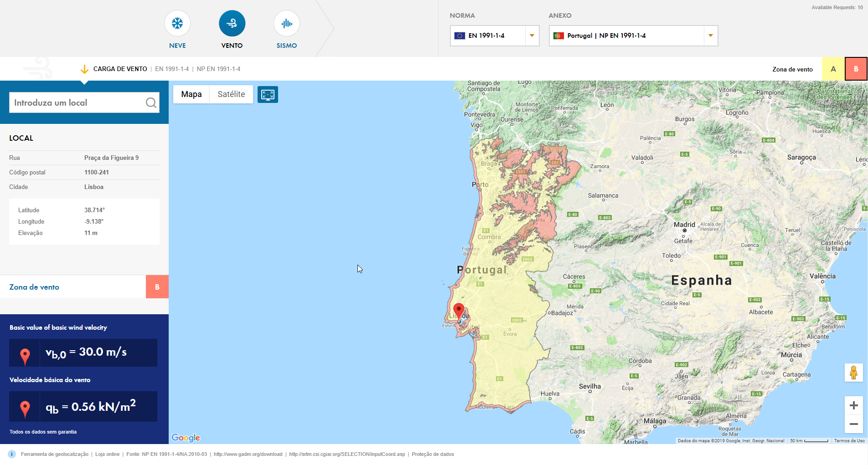Click postal code 1100-241
The height and width of the screenshot is (465, 868).
click(x=97, y=173)
